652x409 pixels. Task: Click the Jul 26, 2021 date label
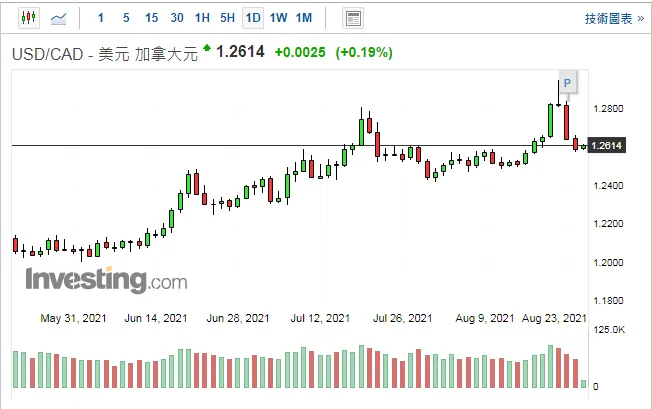pyautogui.click(x=402, y=318)
